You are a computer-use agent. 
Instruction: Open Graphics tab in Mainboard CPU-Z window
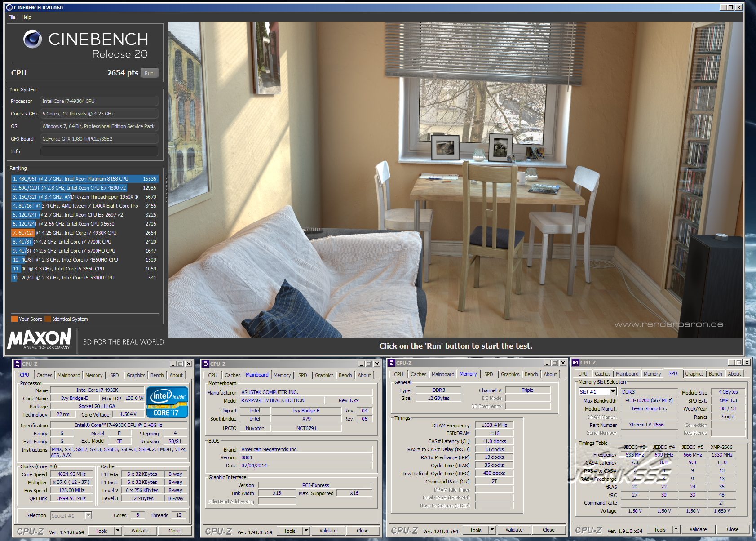pyautogui.click(x=324, y=375)
